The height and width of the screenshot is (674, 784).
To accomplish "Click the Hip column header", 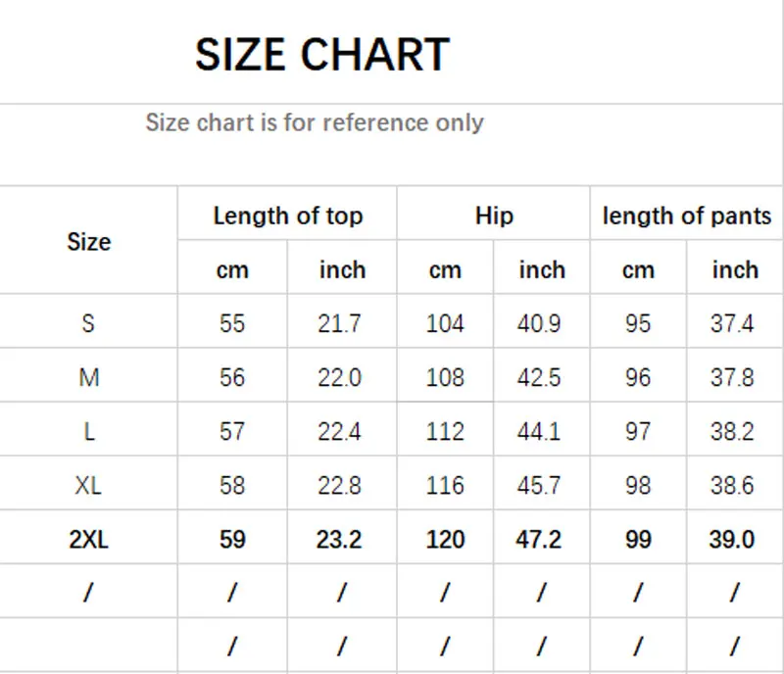I will click(x=494, y=217).
